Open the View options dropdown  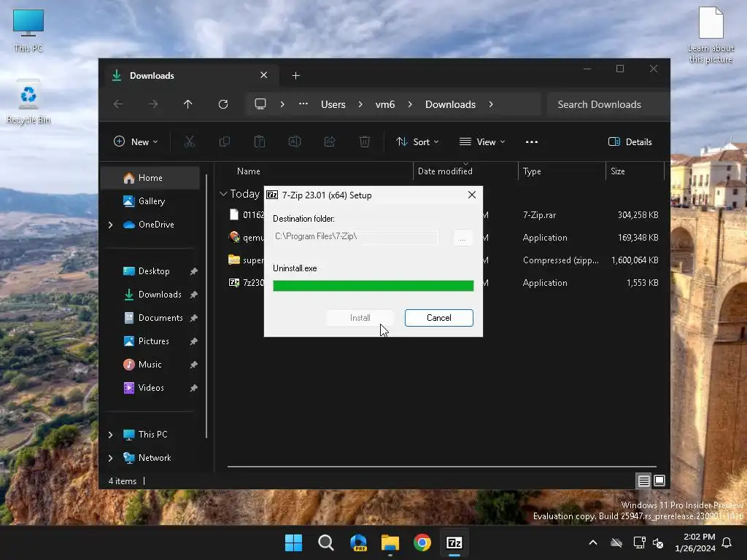pos(482,142)
